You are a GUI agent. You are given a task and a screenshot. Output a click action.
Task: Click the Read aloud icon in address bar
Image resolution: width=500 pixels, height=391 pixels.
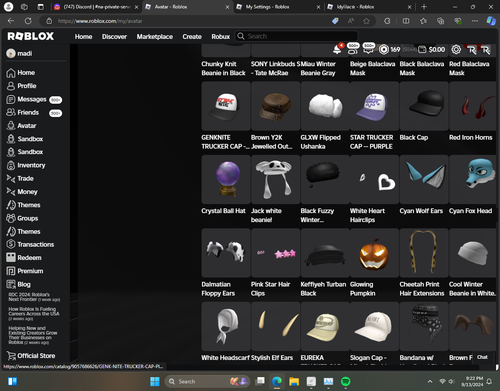pos(351,21)
